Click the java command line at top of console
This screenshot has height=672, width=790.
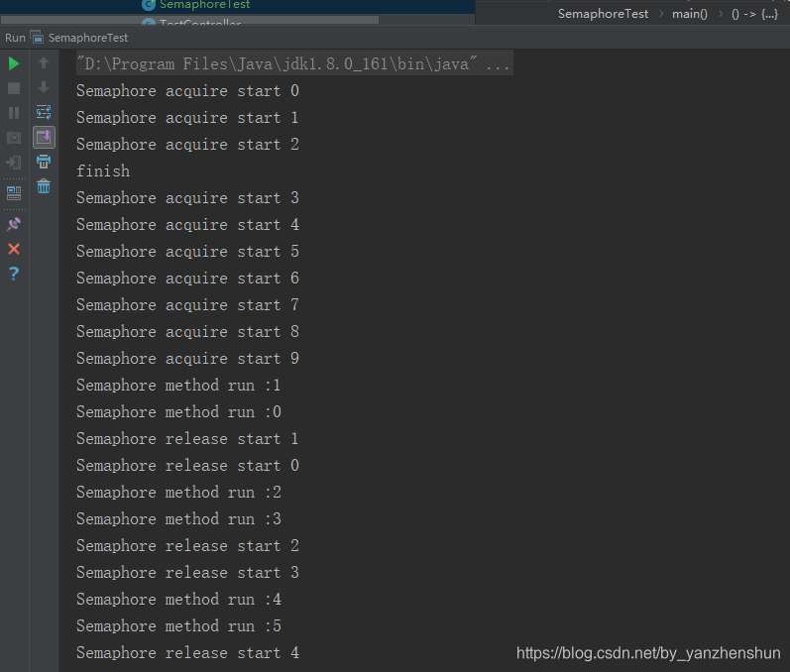tap(294, 64)
